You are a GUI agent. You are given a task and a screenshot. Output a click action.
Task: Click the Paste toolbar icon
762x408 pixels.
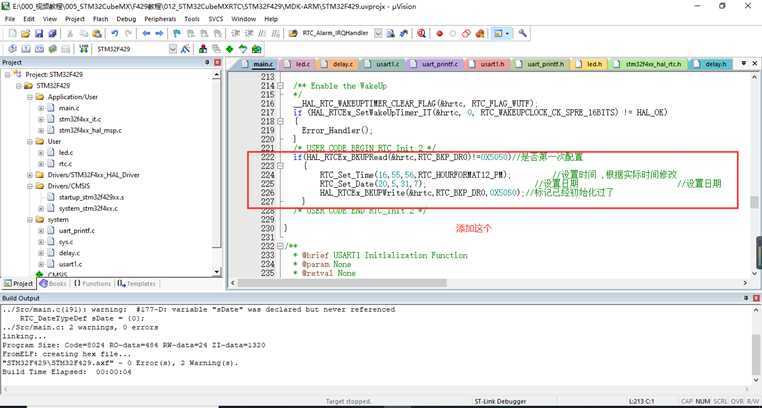(x=97, y=34)
